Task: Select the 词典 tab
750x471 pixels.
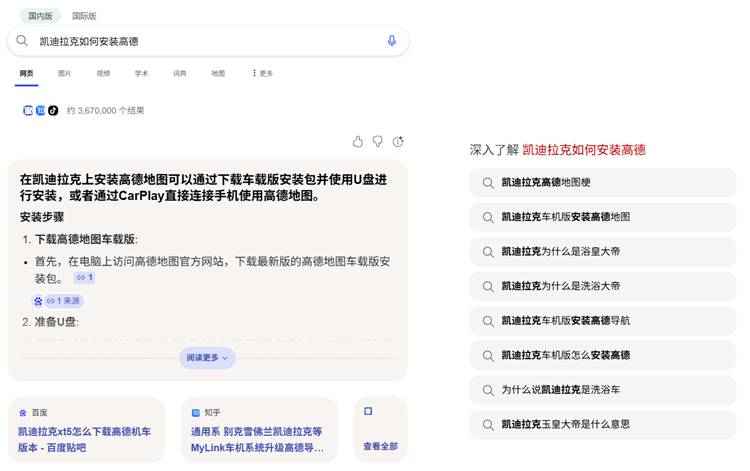Action: click(179, 73)
